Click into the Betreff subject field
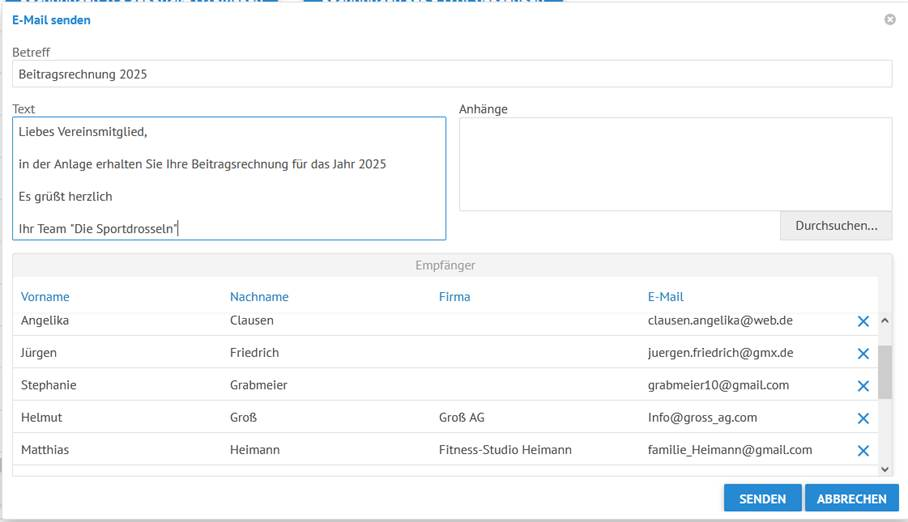 tap(452, 74)
